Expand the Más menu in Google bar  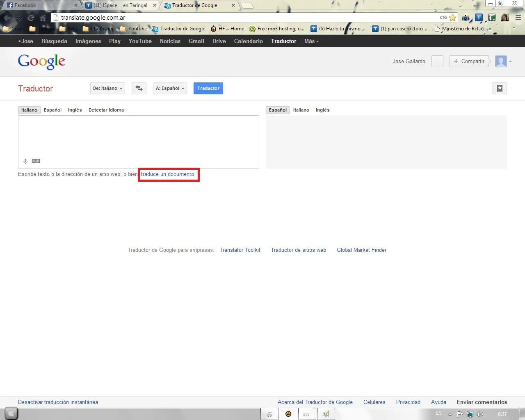click(311, 41)
